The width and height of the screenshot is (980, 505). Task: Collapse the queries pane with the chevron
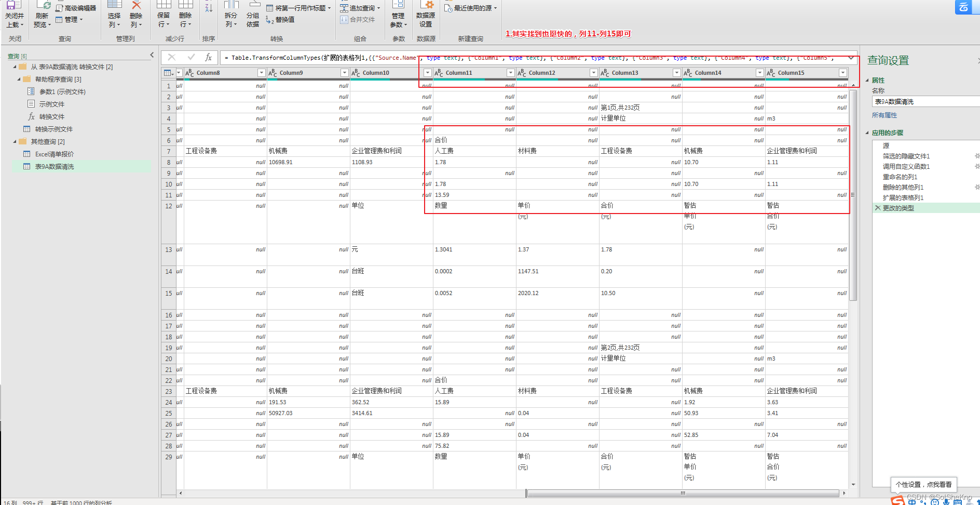pyautogui.click(x=152, y=55)
